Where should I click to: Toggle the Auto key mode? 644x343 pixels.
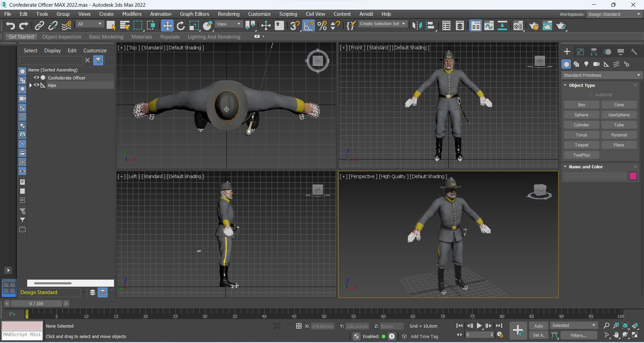[x=539, y=326]
